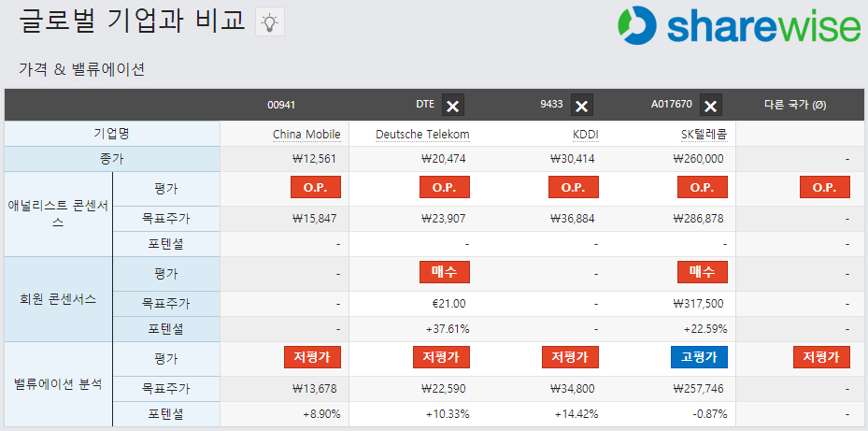The width and height of the screenshot is (868, 431).
Task: Select analyst target price ₩286,878
Action: (698, 219)
